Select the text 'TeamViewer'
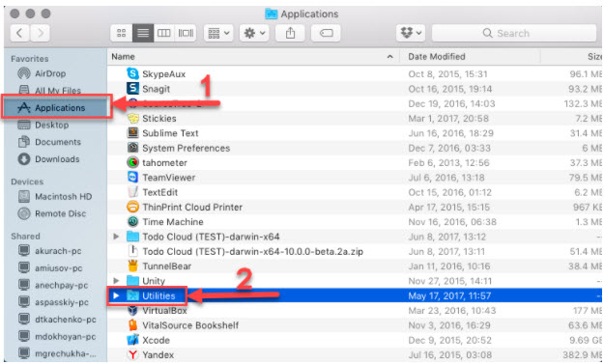The width and height of the screenshot is (604, 364). [169, 178]
